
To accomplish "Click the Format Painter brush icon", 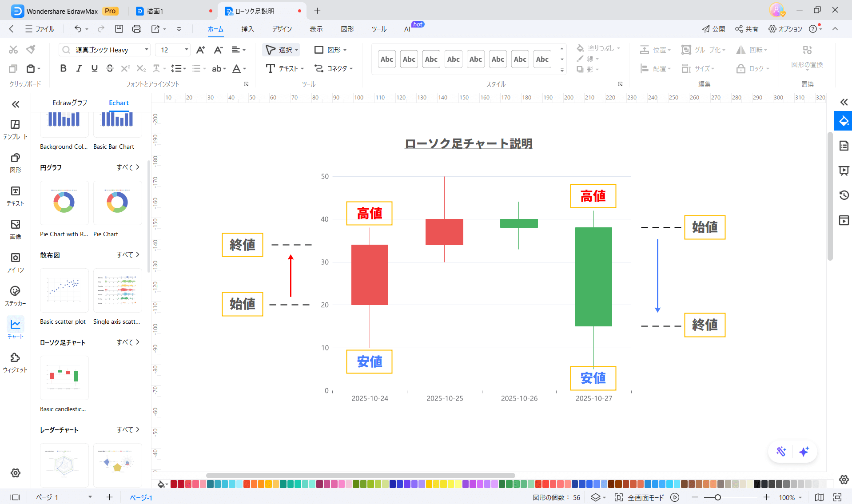I will tap(31, 49).
